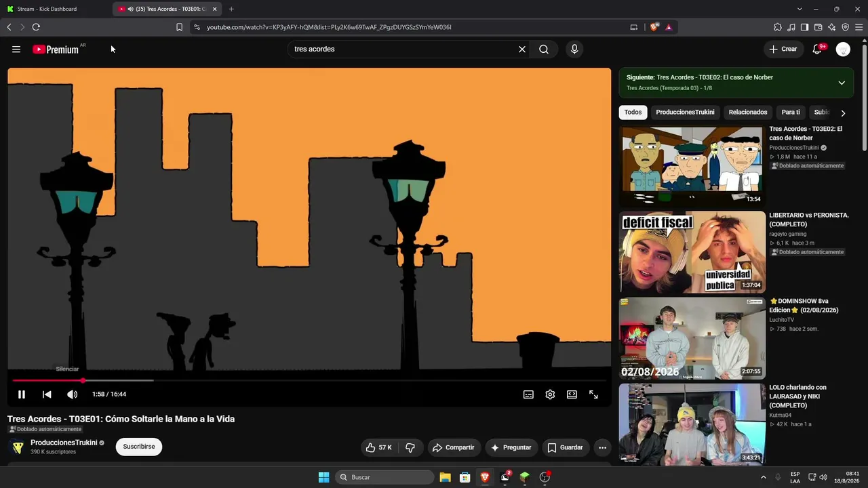Image resolution: width=868 pixels, height=488 pixels.
Task: Open the ProduccionesTrukini channel name
Action: [x=64, y=443]
